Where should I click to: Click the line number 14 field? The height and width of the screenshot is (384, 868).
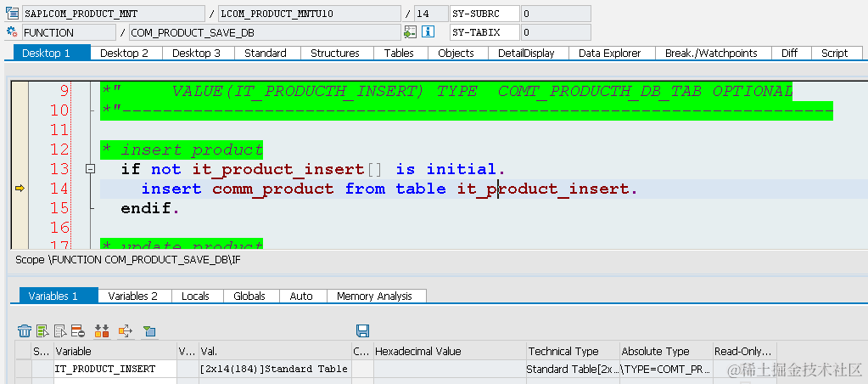431,14
